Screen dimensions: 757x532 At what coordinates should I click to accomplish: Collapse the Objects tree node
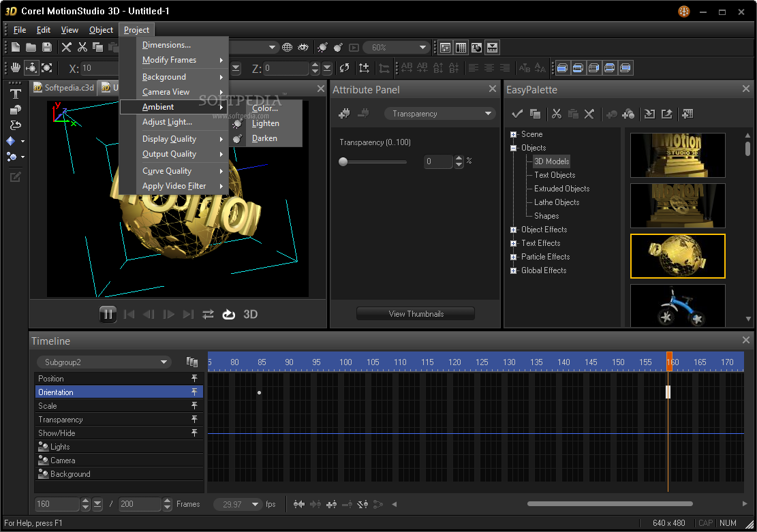(x=513, y=148)
